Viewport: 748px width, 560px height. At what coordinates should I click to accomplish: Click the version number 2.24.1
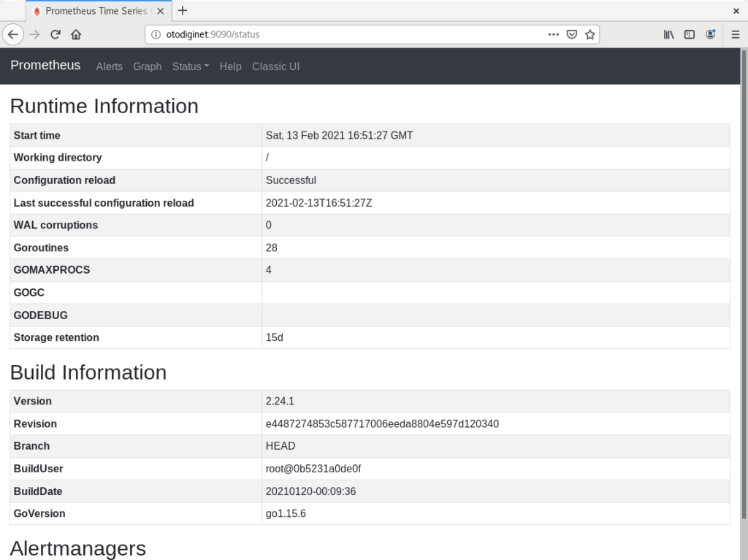[x=280, y=401]
